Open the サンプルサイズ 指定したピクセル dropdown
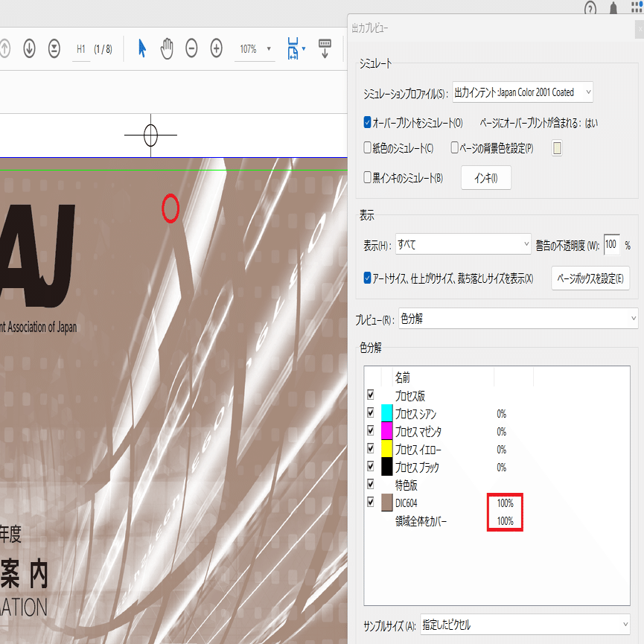The image size is (644, 644). pyautogui.click(x=525, y=625)
